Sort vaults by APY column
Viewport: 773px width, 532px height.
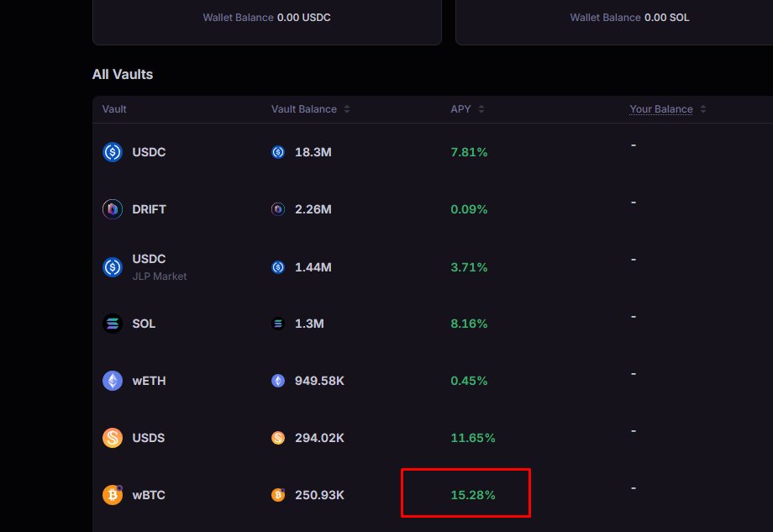click(481, 109)
